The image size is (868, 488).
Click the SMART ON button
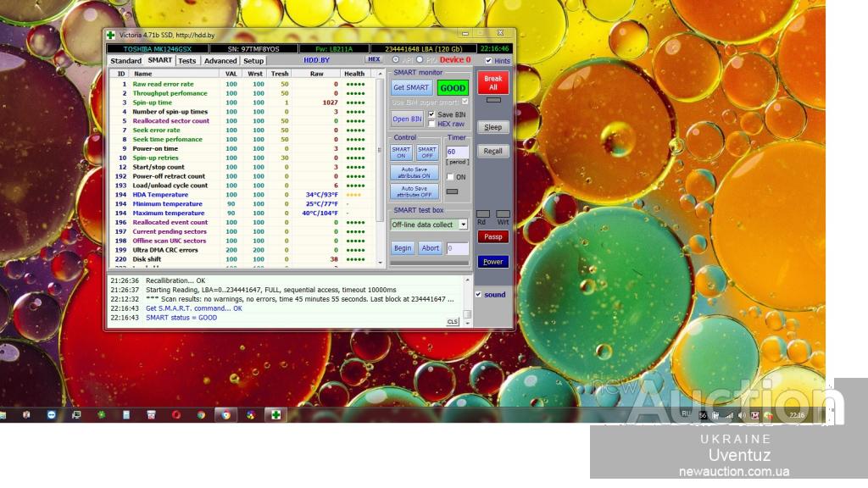(x=401, y=152)
